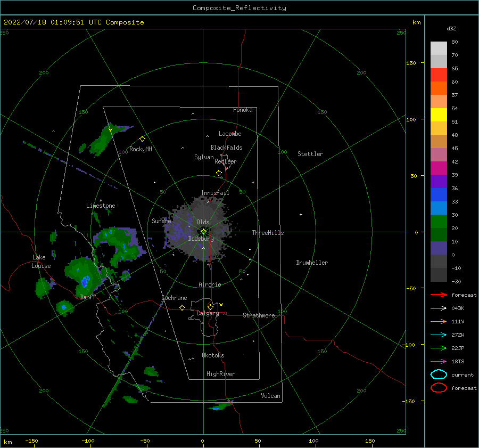Click the Limestone label

pos(101,206)
